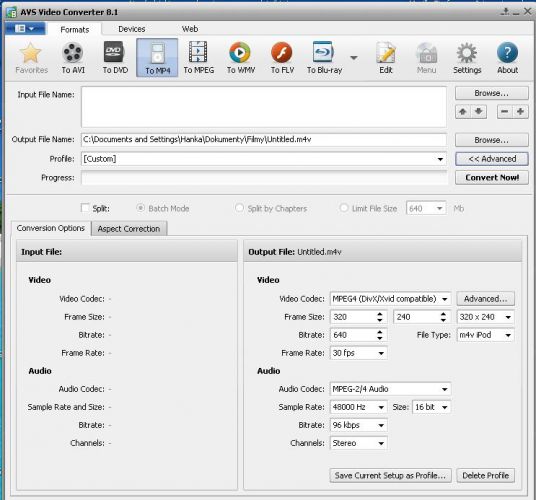The width and height of the screenshot is (536, 500).
Task: Move input file down with arrow button
Action: pyautogui.click(x=479, y=112)
